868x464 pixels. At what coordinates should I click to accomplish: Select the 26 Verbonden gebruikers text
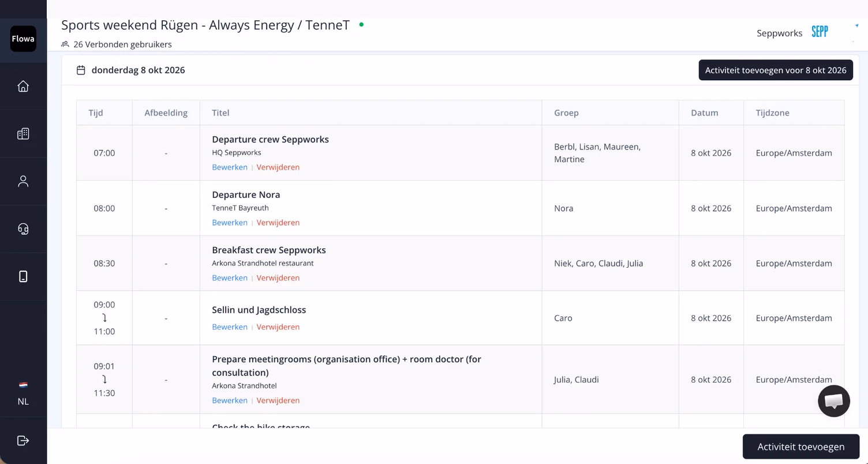(122, 44)
